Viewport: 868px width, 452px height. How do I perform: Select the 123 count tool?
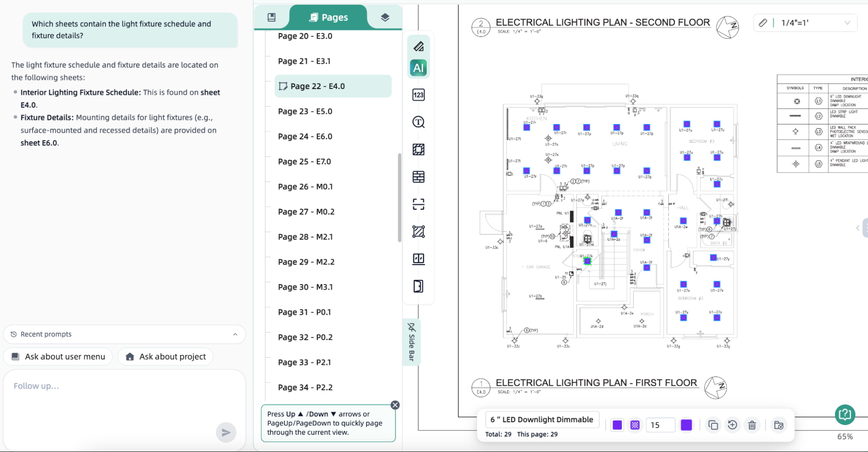click(x=419, y=95)
